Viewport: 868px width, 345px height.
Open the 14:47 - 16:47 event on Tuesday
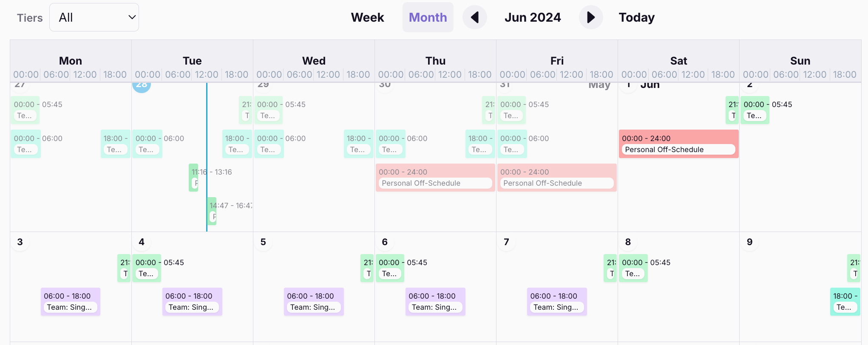212,211
